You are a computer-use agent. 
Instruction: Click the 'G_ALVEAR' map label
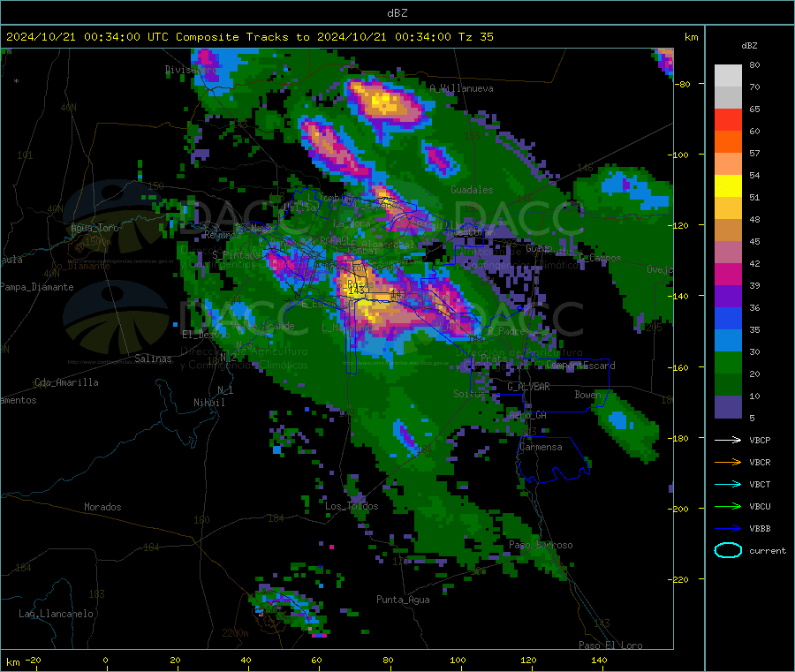(x=528, y=387)
